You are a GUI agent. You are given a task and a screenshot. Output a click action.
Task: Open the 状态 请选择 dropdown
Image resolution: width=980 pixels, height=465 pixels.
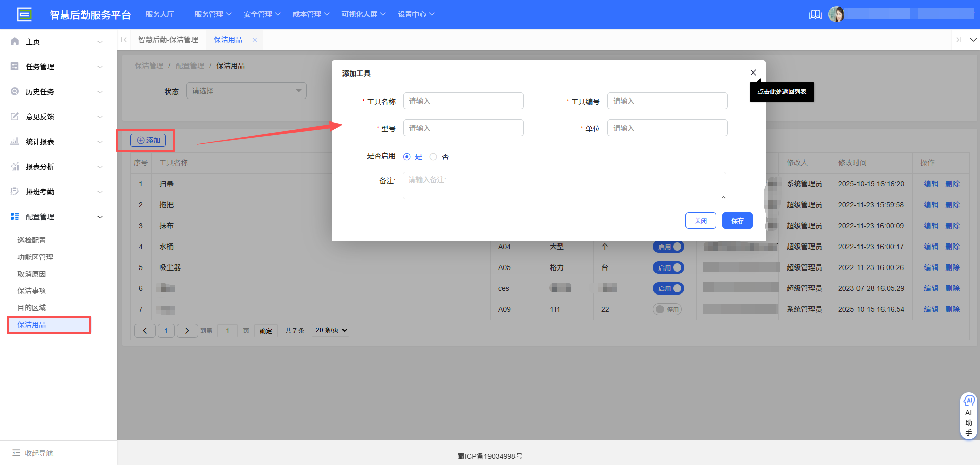(x=247, y=90)
